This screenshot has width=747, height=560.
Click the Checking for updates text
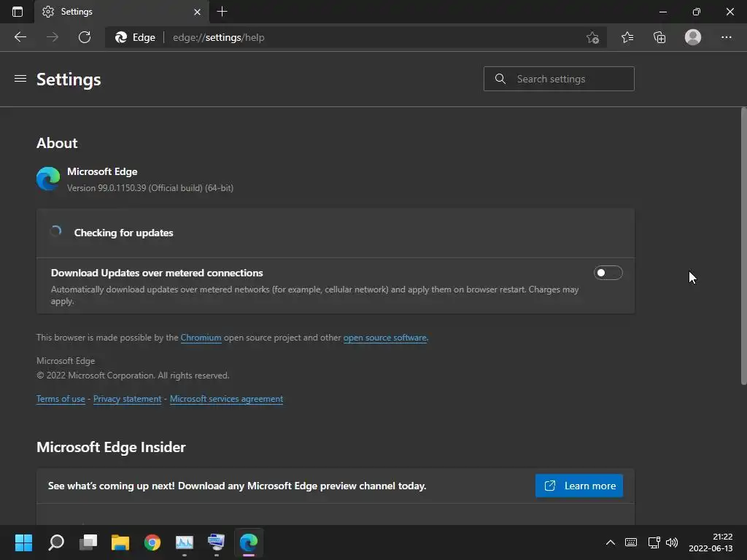pos(123,233)
